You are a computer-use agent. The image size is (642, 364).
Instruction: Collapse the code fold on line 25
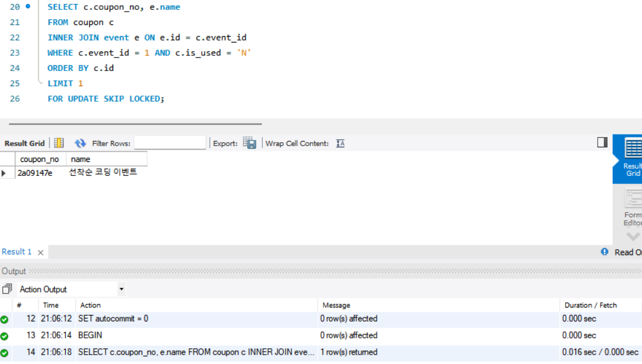coord(40,83)
